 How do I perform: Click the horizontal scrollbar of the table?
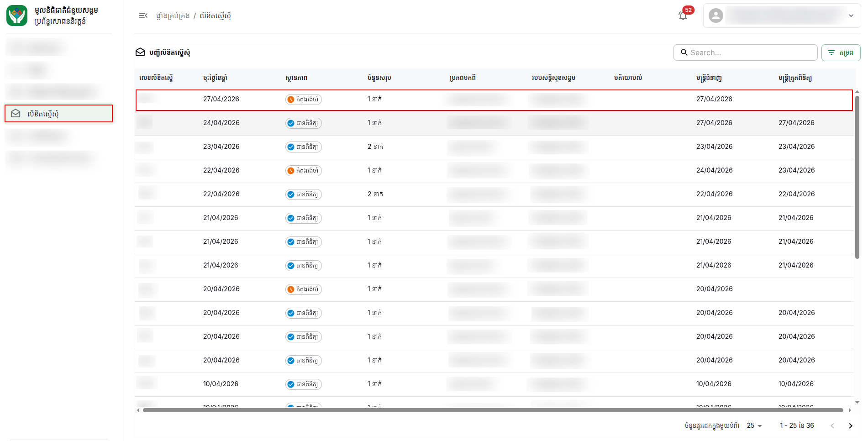(493, 410)
